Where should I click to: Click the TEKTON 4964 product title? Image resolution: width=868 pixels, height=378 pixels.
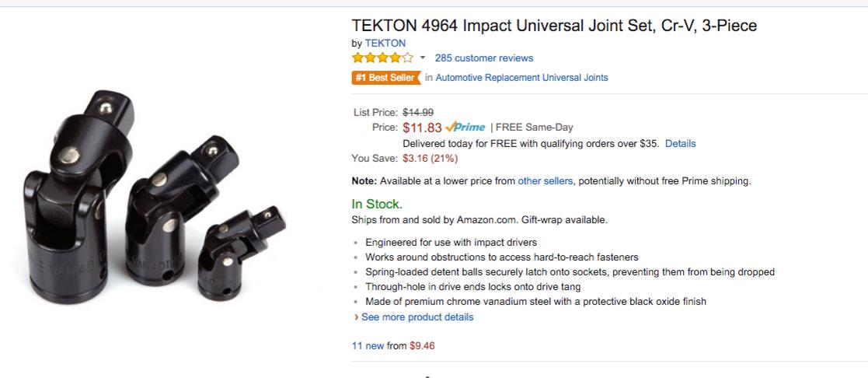[554, 26]
